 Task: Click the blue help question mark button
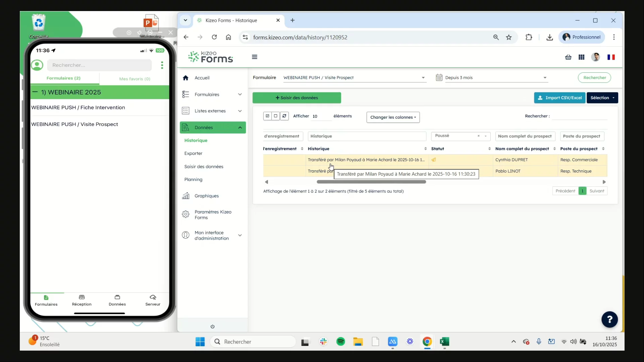(609, 319)
